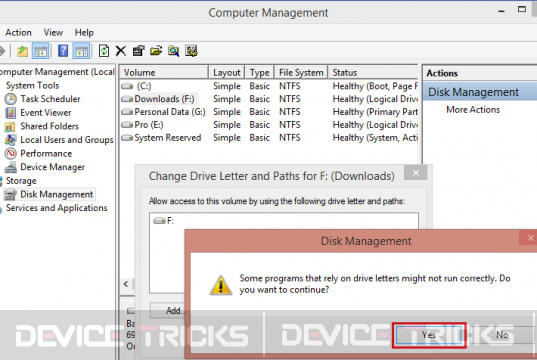Screen dimensions: 537x360
Task: Click the Refresh toolbar icon
Action: tap(103, 51)
